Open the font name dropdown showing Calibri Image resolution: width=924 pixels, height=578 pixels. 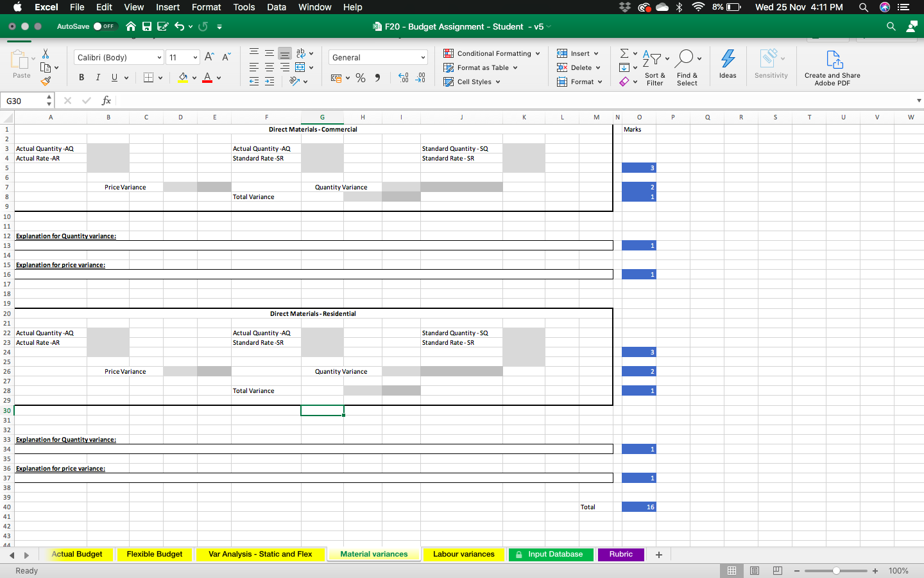[117, 57]
